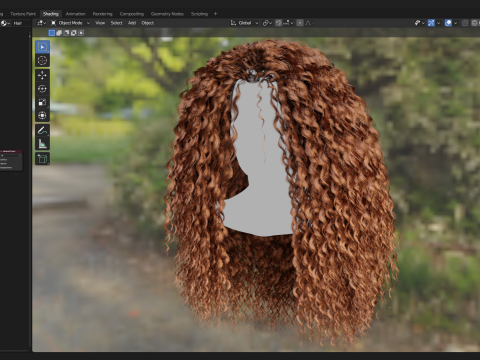Choose the Extend Selection mode icon
Image resolution: width=480 pixels, height=360 pixels.
(59, 33)
